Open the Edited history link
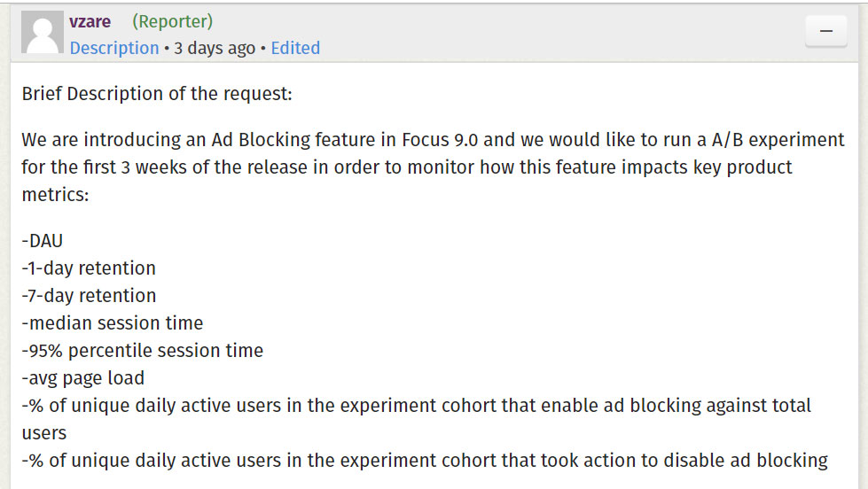The image size is (868, 489). click(x=295, y=48)
